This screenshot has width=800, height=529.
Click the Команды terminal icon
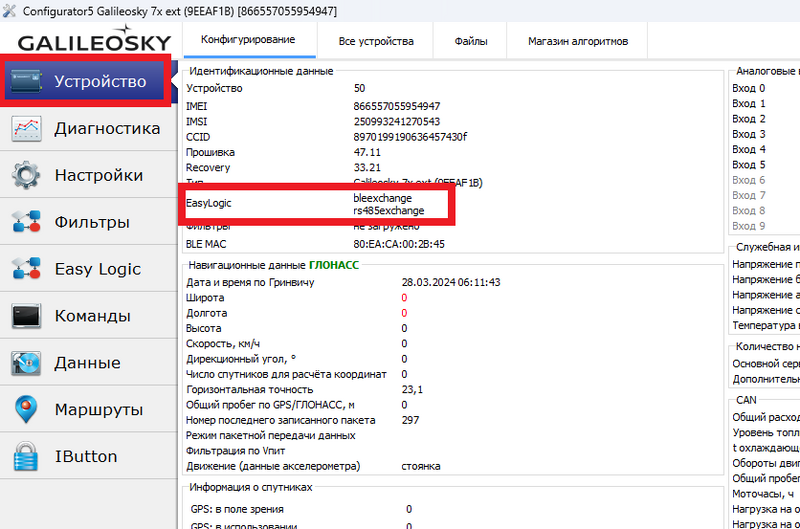click(26, 316)
